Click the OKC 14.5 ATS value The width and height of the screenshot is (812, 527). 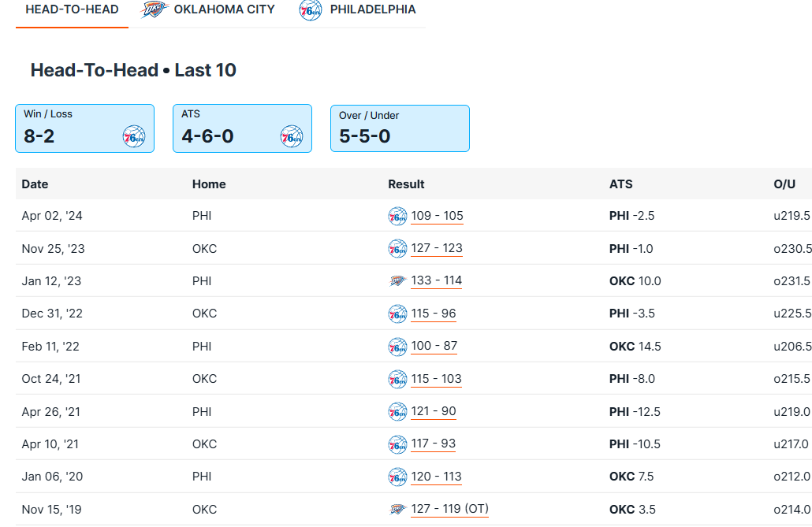635,347
